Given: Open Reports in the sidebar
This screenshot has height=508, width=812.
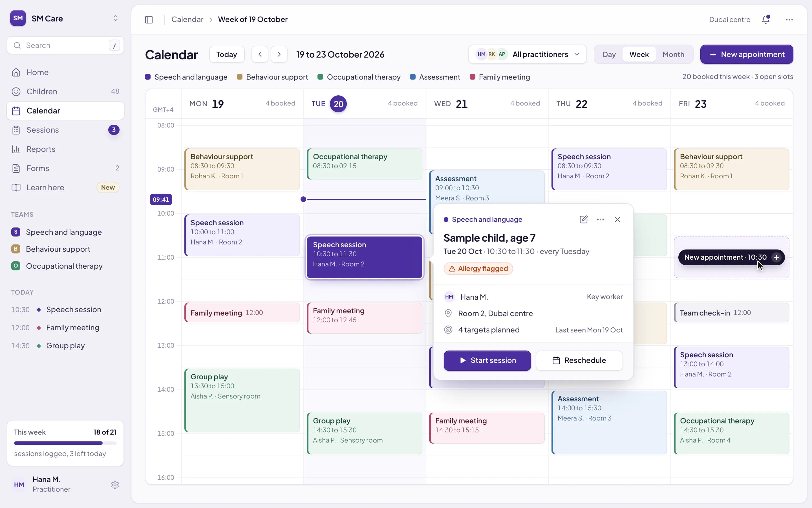Looking at the screenshot, I should 65,149.
